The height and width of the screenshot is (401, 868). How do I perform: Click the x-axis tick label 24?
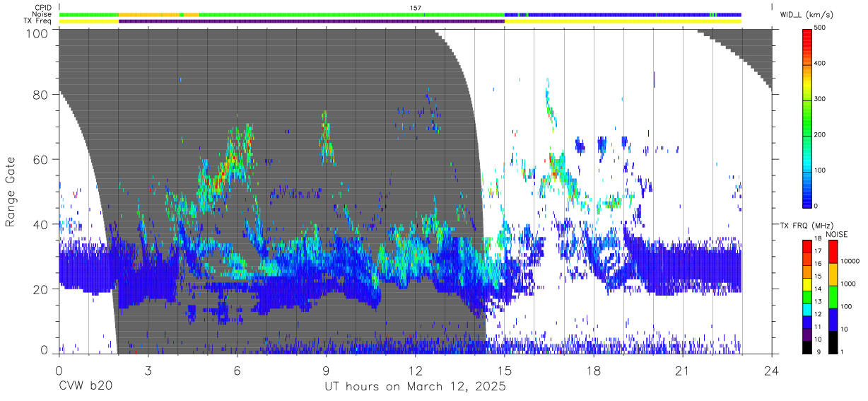[771, 370]
